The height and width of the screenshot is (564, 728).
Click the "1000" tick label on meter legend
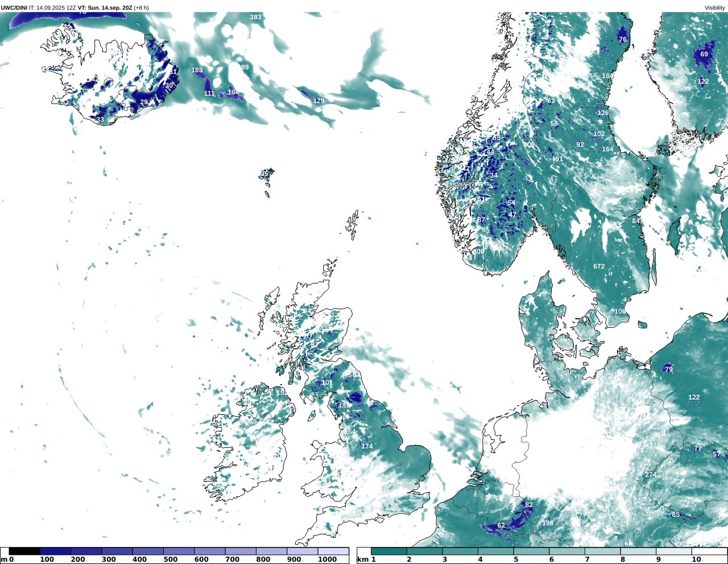(x=327, y=559)
